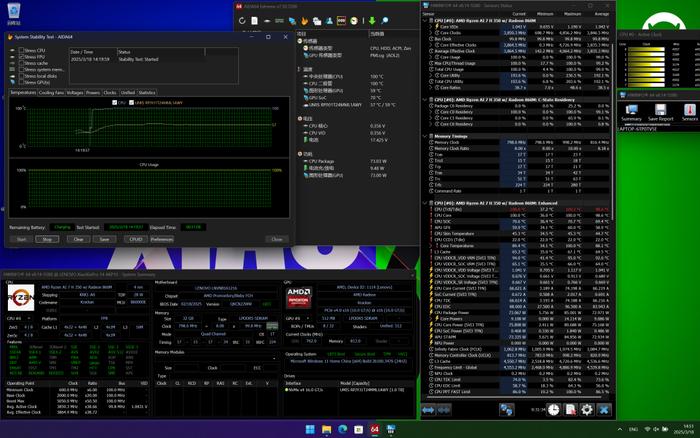Screen dimensions: 700x438
Task: Open Microsoft Edge from the taskbar
Action: coord(342,430)
